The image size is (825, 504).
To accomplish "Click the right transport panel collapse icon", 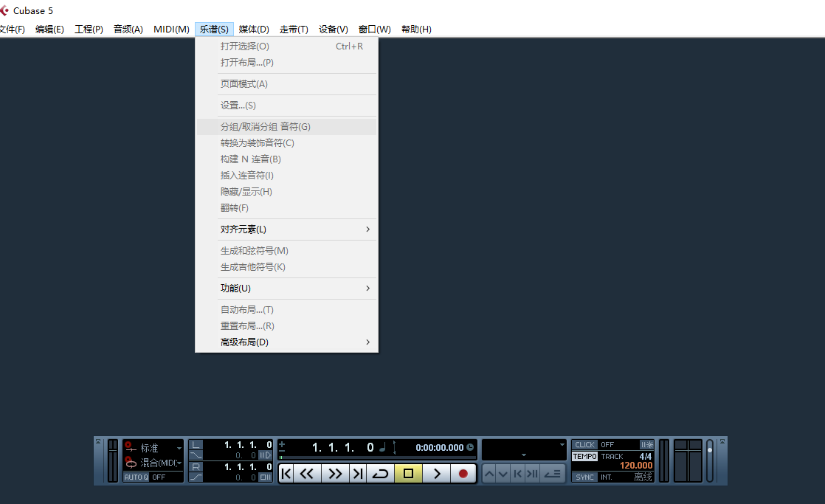I will coord(722,441).
